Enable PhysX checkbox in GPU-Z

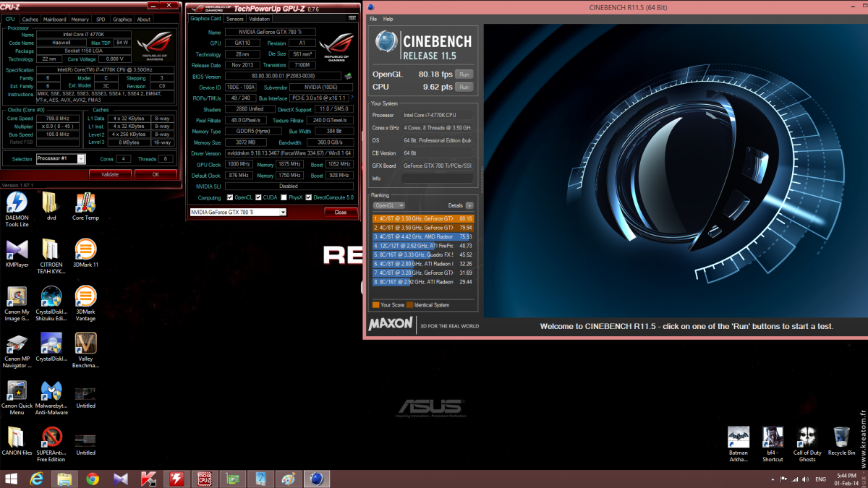pos(284,197)
